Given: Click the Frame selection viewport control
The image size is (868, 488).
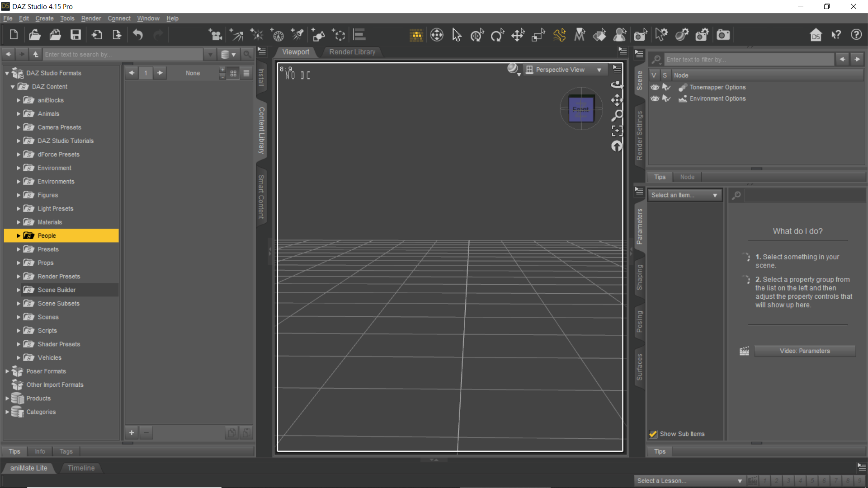Looking at the screenshot, I should pos(617,131).
